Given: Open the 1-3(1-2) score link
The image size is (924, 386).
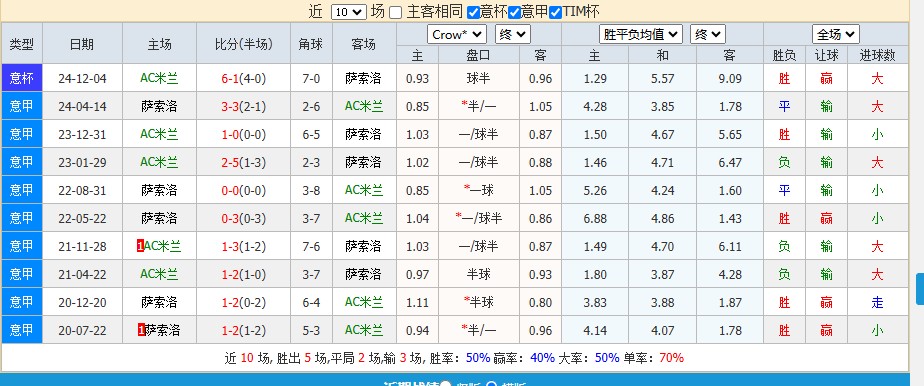Looking at the screenshot, I should point(243,246).
